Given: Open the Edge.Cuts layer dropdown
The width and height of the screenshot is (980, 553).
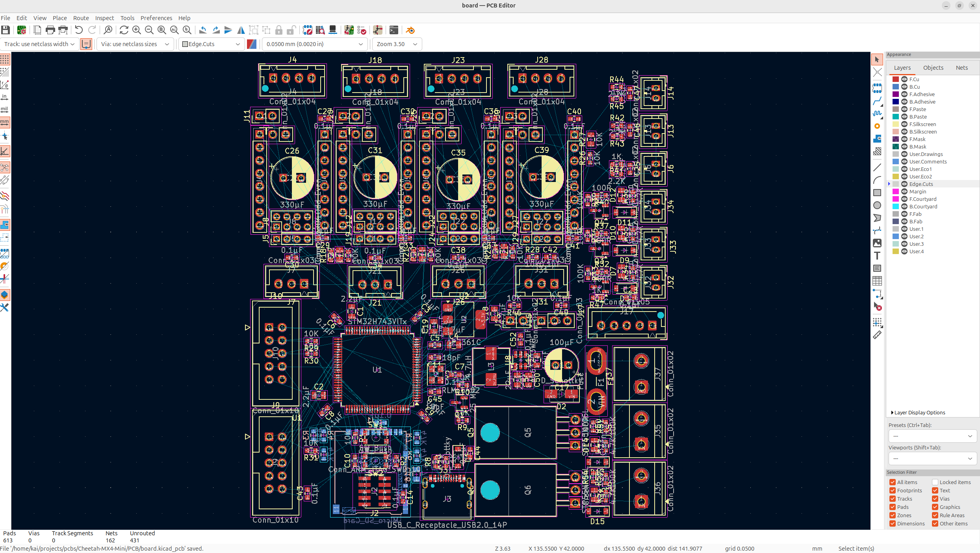Looking at the screenshot, I should point(211,44).
